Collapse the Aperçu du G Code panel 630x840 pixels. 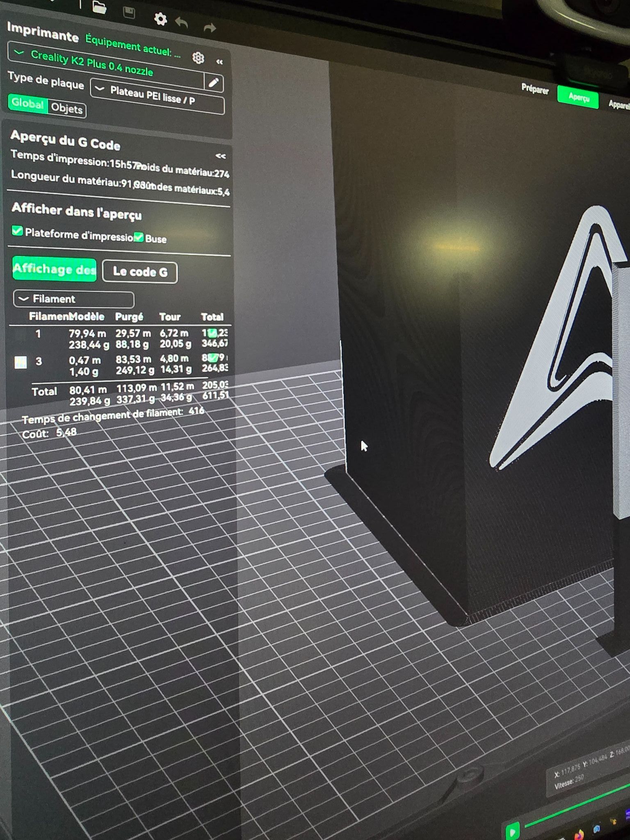click(x=221, y=156)
